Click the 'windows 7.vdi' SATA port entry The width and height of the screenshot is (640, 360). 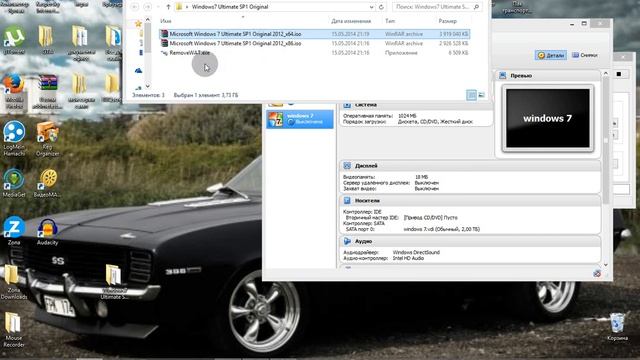click(442, 229)
